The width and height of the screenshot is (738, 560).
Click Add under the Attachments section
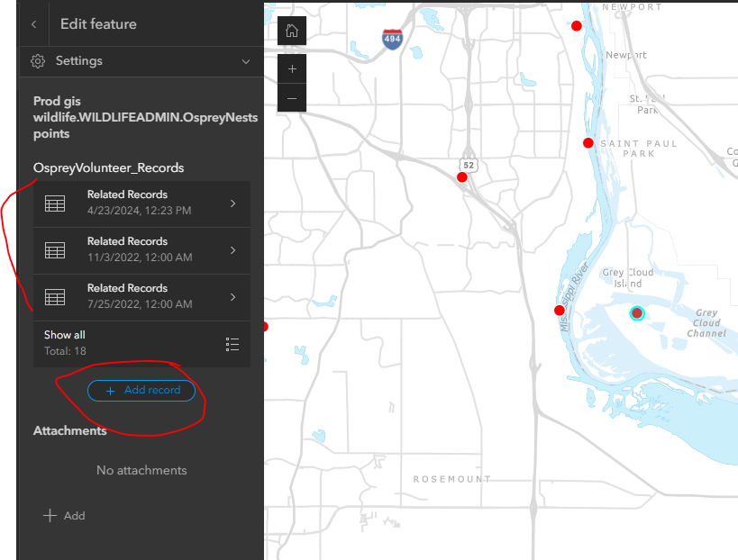click(x=64, y=515)
